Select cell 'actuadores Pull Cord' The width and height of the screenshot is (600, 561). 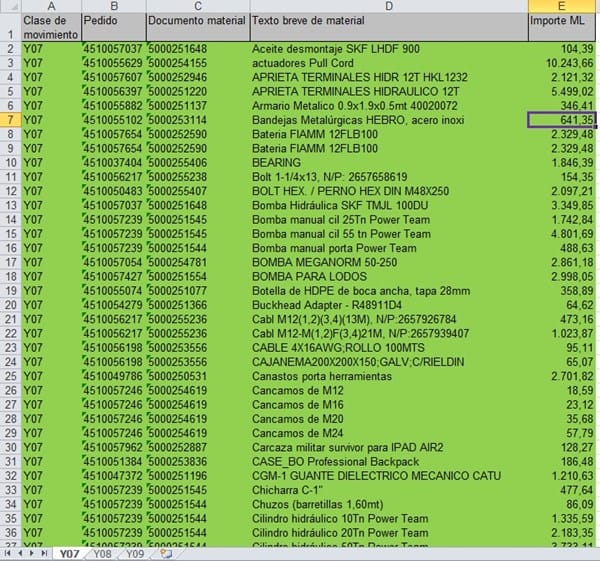point(389,63)
